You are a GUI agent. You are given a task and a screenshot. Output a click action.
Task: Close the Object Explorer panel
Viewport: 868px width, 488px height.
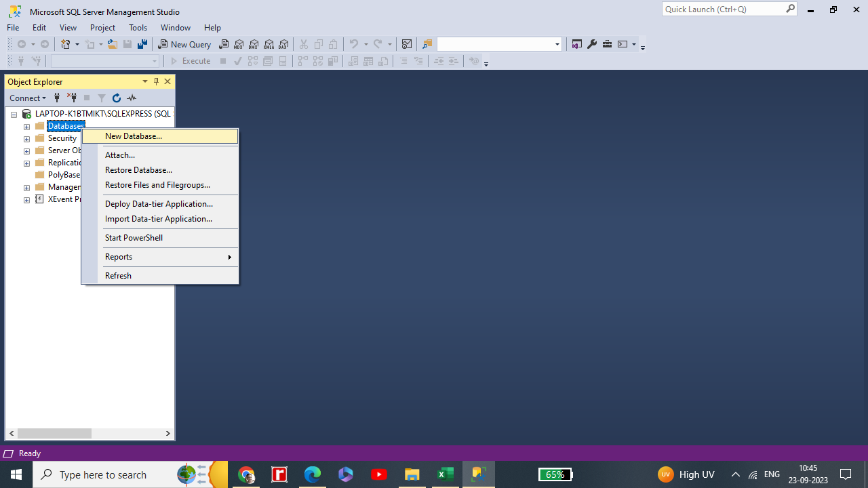click(x=167, y=81)
